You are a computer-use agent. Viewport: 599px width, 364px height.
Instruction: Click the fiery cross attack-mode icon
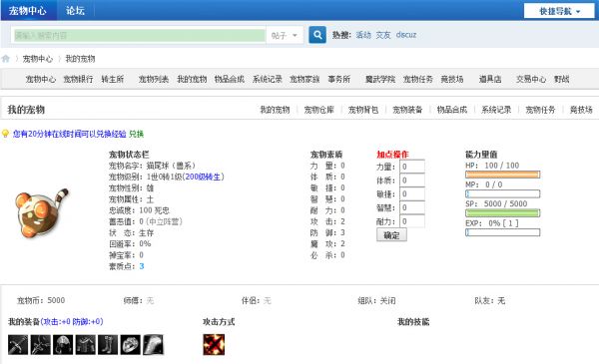click(x=214, y=344)
